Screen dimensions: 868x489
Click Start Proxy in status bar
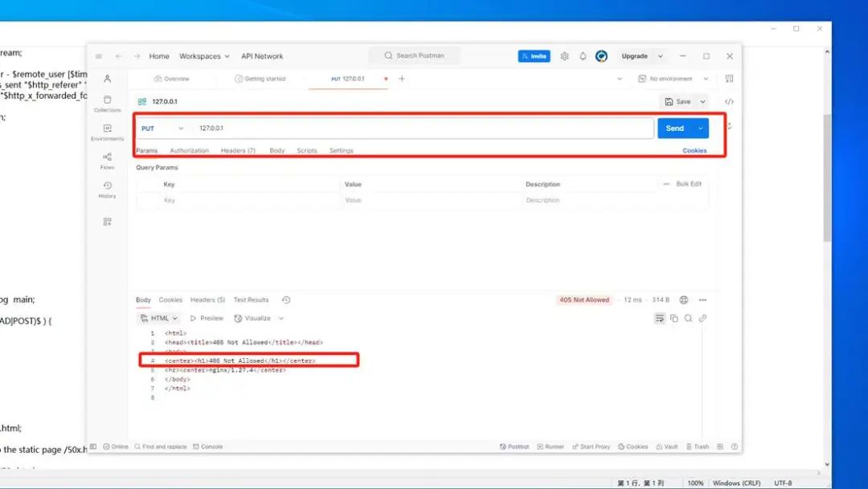coord(591,446)
